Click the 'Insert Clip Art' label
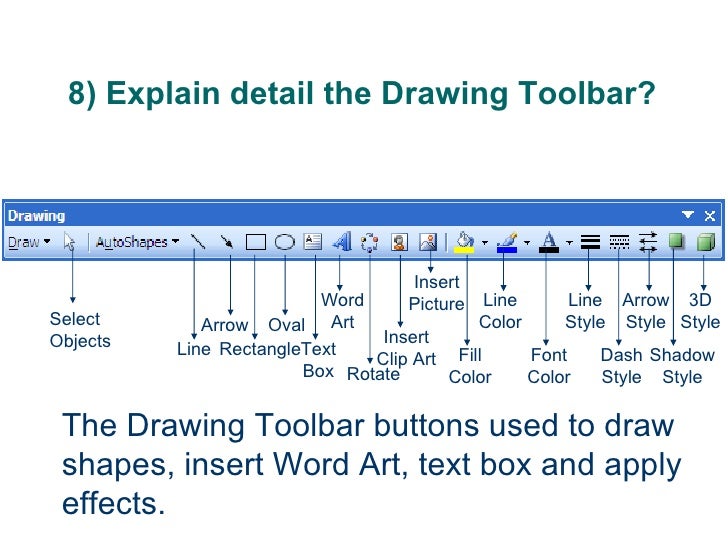 407,348
